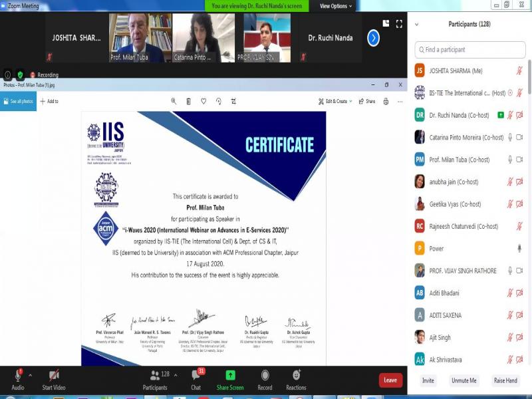
Task: Expand the View Options dropdown
Action: [x=336, y=6]
